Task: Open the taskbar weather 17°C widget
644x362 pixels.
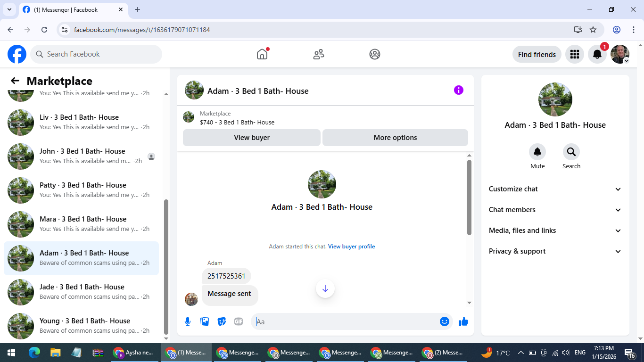Action: [x=495, y=353]
